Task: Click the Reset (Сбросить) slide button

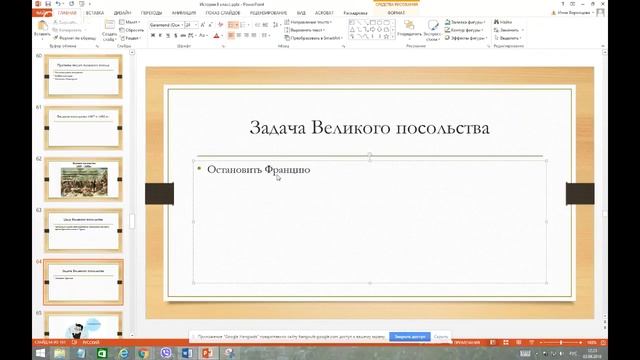Action: (x=131, y=30)
